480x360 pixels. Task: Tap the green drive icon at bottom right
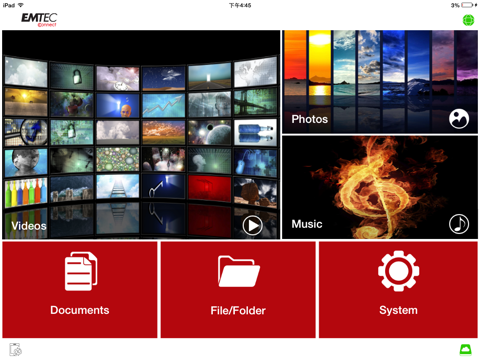coord(465,349)
